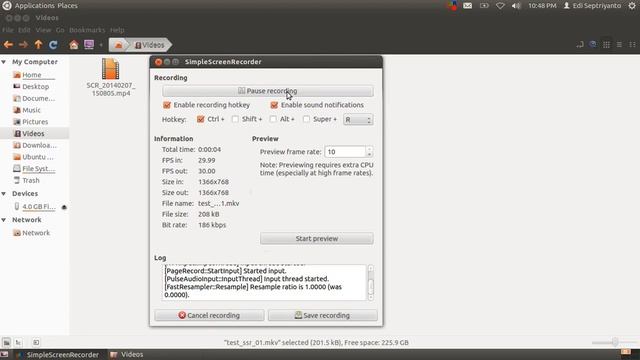Open Music in the sidebar
The height and width of the screenshot is (360, 640).
pos(31,110)
